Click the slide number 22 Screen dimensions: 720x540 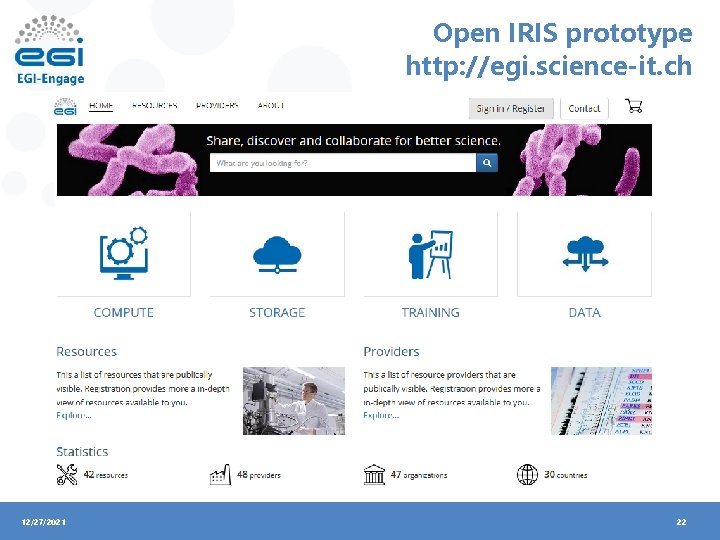tap(681, 522)
